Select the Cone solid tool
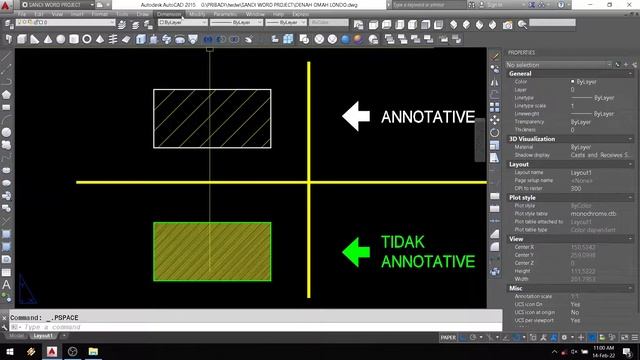This screenshot has width=640, height=360. click(x=48, y=39)
